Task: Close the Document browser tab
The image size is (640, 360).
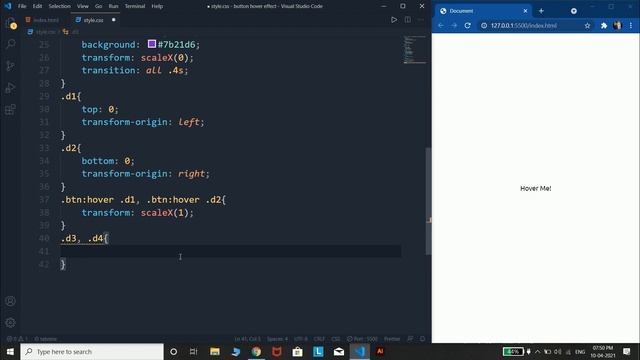Action: (525, 11)
